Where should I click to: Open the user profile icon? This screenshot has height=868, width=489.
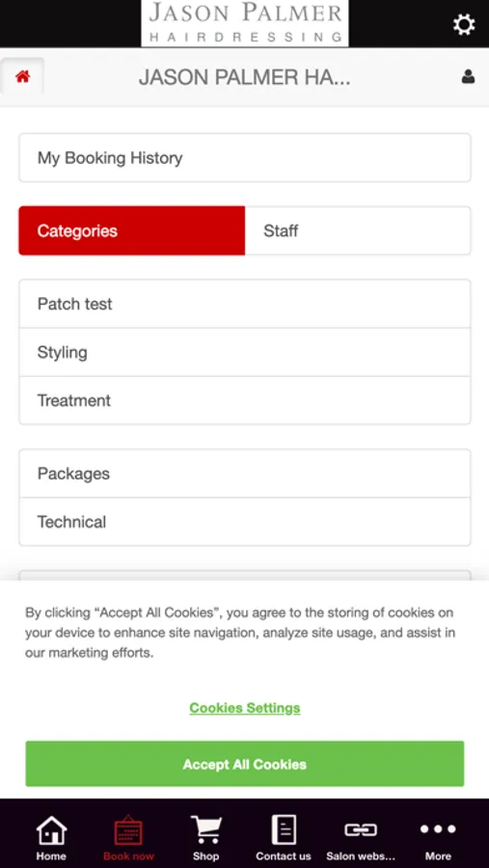(x=468, y=76)
